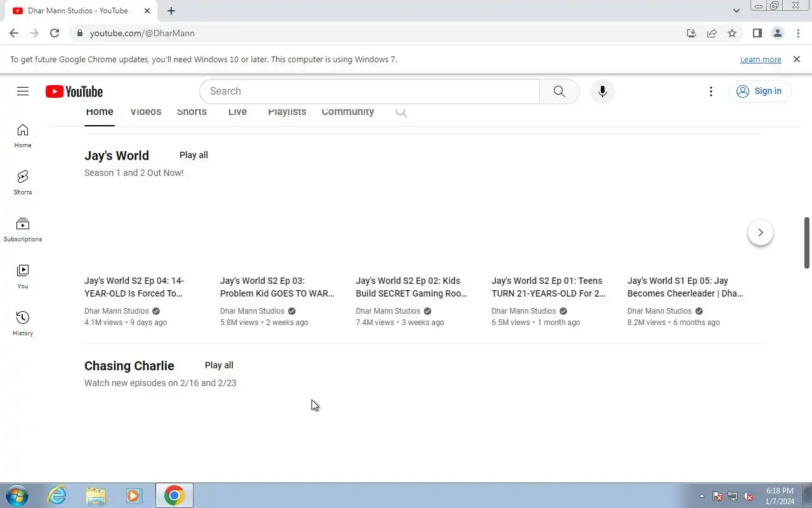Click the Sign in button
Image resolution: width=812 pixels, height=508 pixels.
tap(759, 91)
